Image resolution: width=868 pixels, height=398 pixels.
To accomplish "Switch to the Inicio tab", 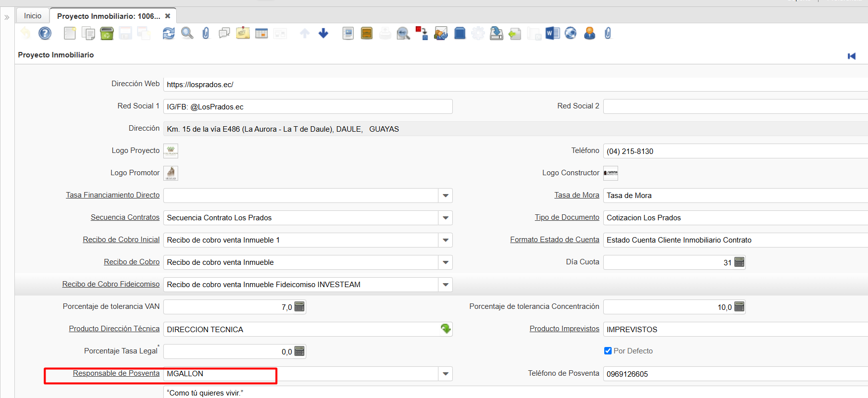I will [x=33, y=16].
